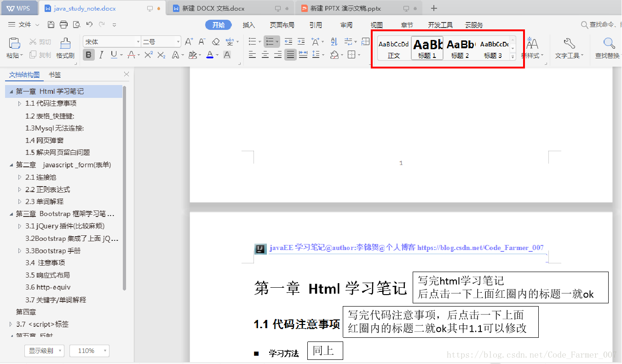
Task: Apply the 正文 style
Action: (394, 48)
